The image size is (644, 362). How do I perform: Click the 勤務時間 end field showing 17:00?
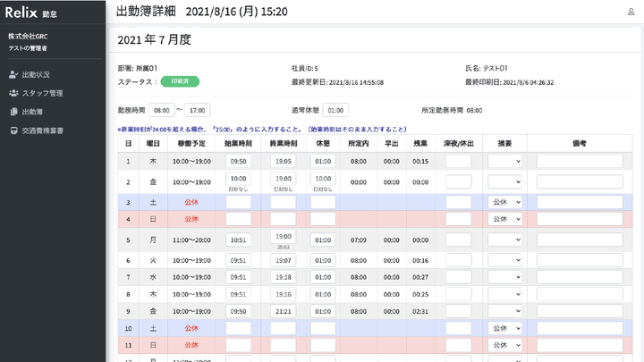198,110
